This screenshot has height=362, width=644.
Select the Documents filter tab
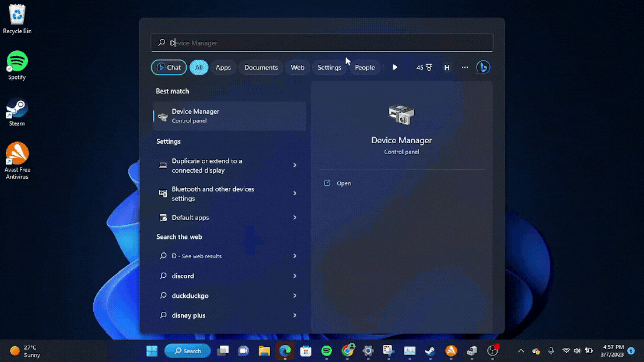(x=261, y=67)
